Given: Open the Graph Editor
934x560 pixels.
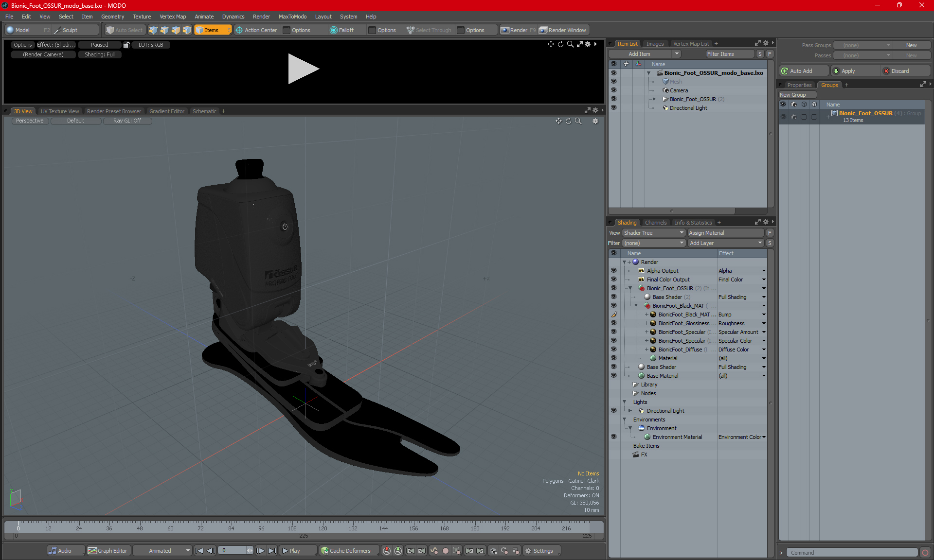Looking at the screenshot, I should [108, 551].
